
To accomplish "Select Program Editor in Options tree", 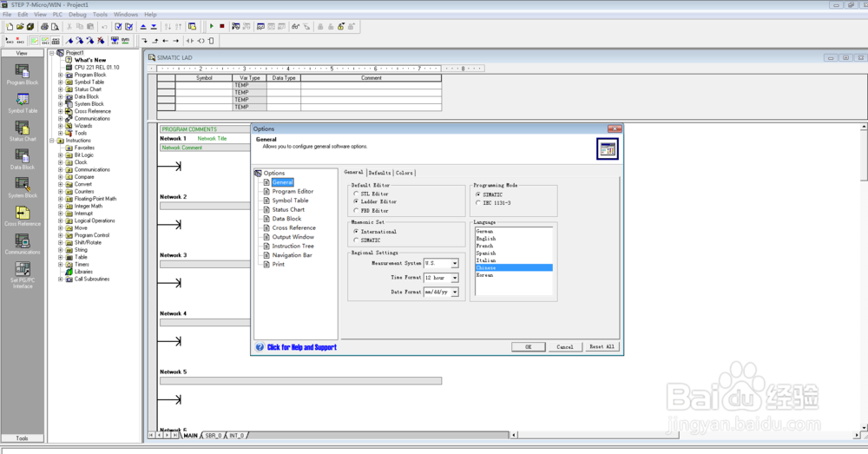I will 293,192.
